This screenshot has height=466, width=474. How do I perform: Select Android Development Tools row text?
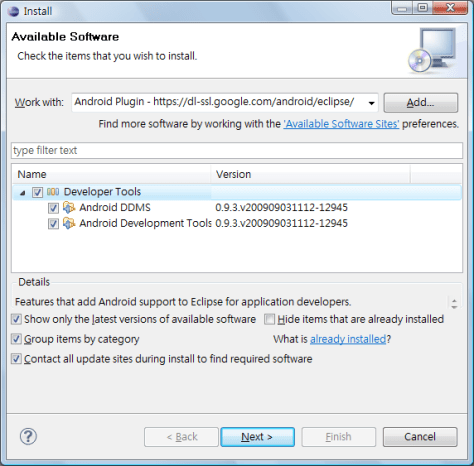point(145,223)
